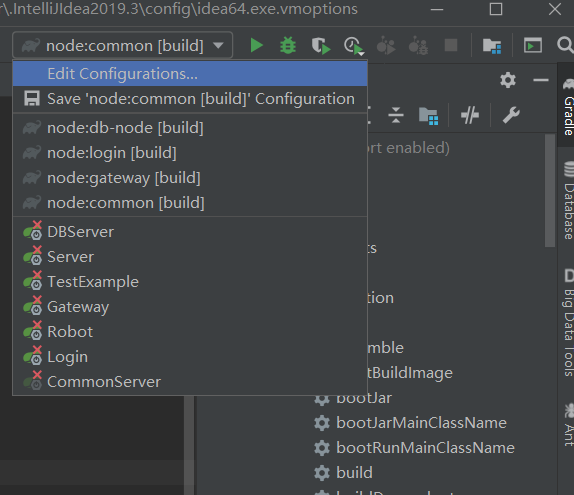Open the Big Data Tools side tab
The height and width of the screenshot is (495, 574).
pyautogui.click(x=568, y=322)
